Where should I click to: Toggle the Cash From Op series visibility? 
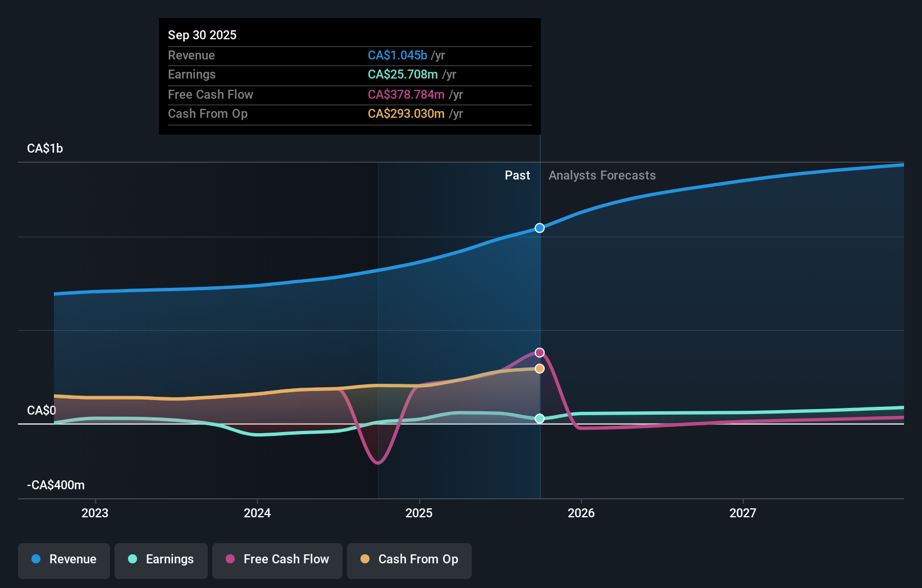pos(409,561)
